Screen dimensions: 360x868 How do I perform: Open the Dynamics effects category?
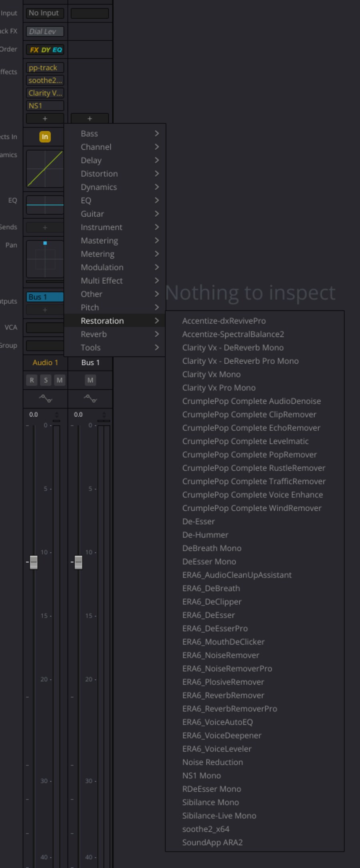[115, 187]
